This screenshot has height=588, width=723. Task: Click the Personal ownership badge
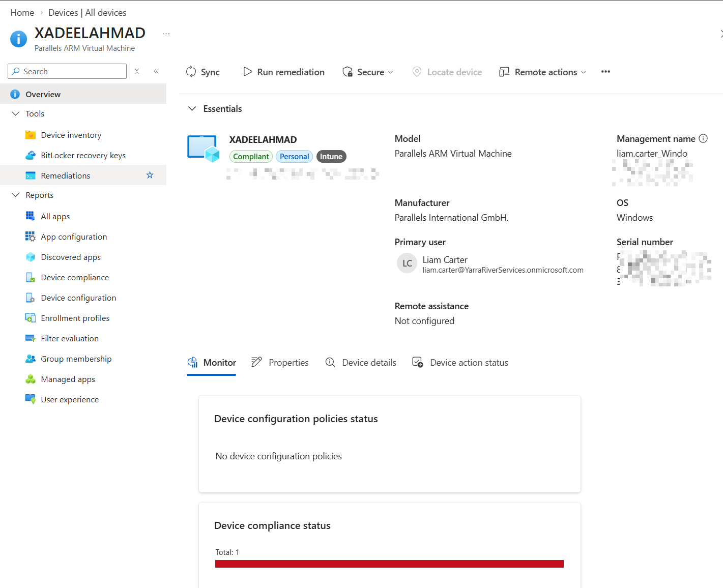point(294,157)
